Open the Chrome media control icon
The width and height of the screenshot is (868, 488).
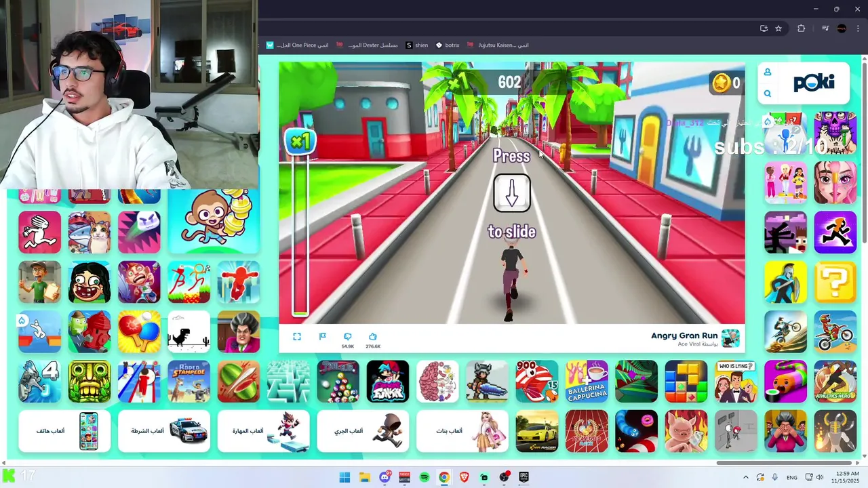(x=825, y=28)
